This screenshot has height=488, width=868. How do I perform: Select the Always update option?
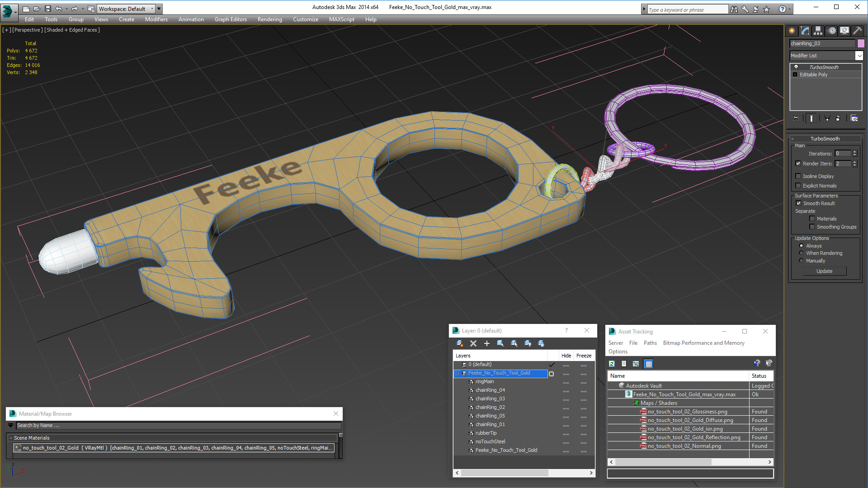(801, 246)
